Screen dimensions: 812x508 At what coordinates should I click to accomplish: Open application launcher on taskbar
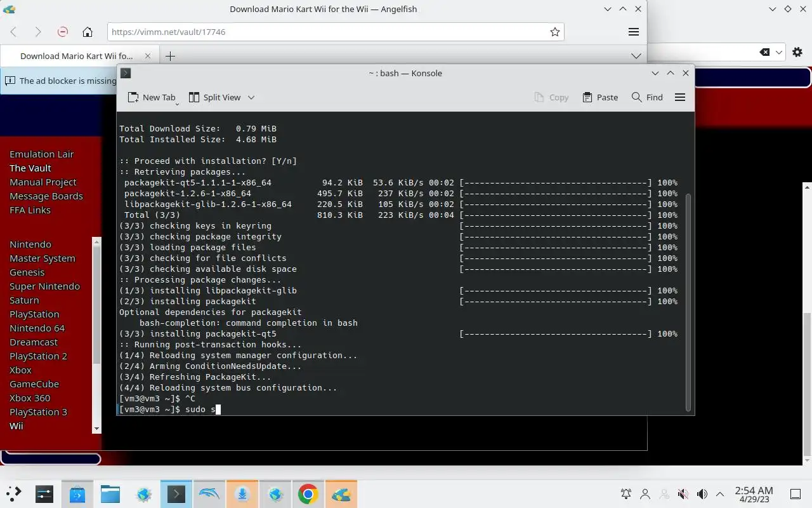point(14,493)
